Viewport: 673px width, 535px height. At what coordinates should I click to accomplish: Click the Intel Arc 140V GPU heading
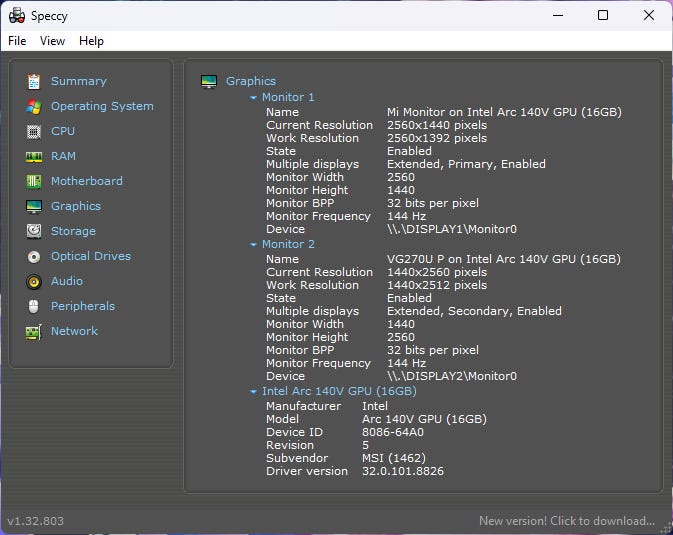point(339,391)
